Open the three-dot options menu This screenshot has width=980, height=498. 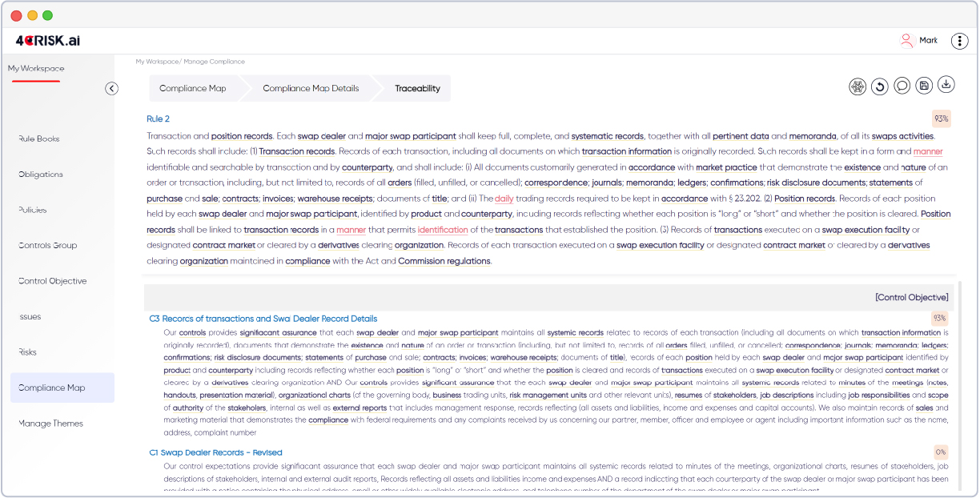click(959, 41)
